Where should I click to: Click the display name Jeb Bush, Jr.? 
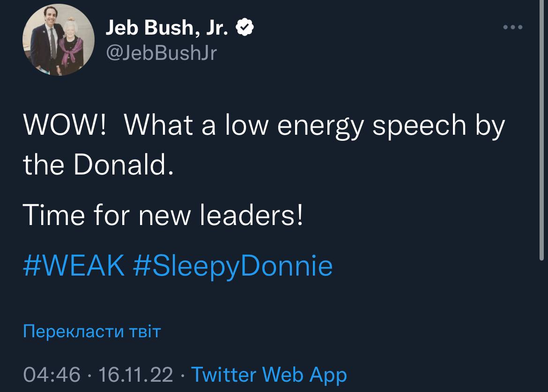pyautogui.click(x=168, y=29)
